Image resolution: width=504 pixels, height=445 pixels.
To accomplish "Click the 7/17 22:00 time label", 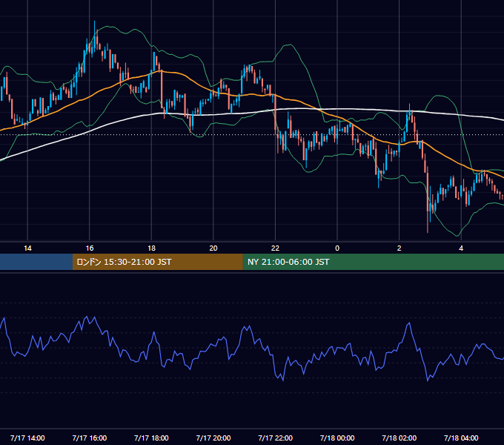I will tap(276, 438).
